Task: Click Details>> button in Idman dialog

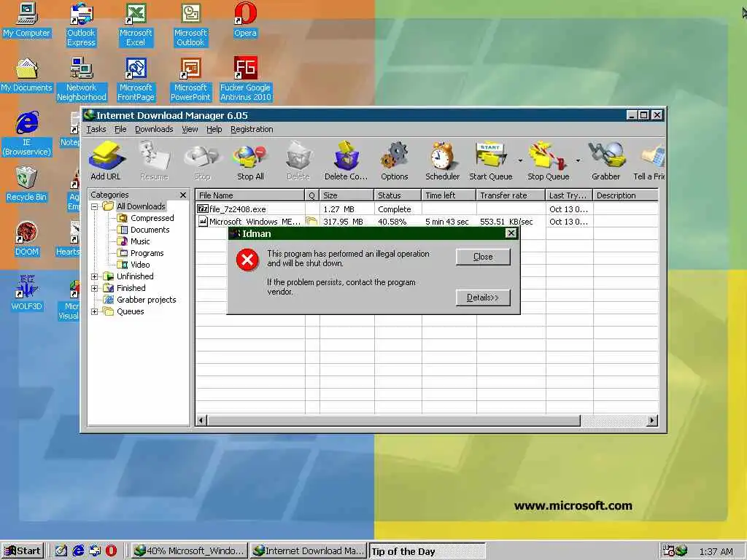Action: pos(483,297)
